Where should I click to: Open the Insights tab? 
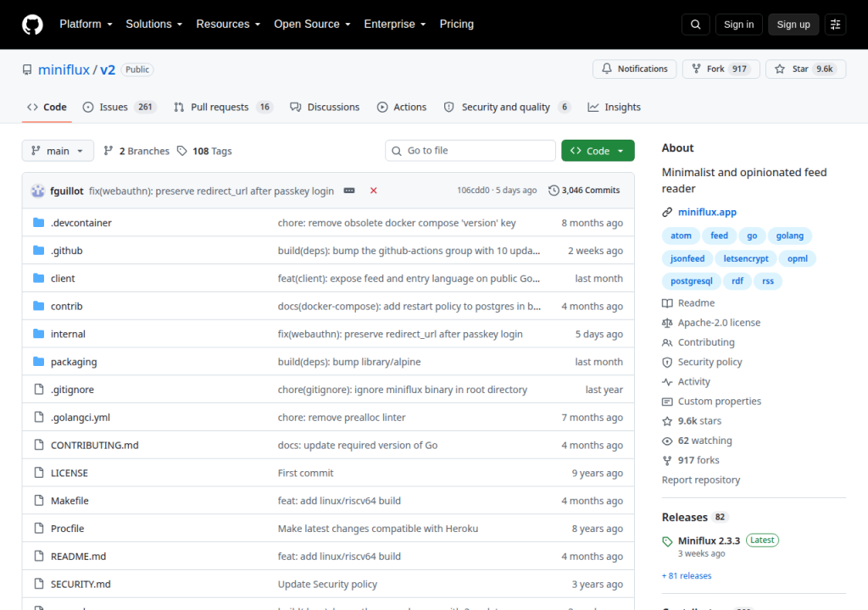pos(614,107)
